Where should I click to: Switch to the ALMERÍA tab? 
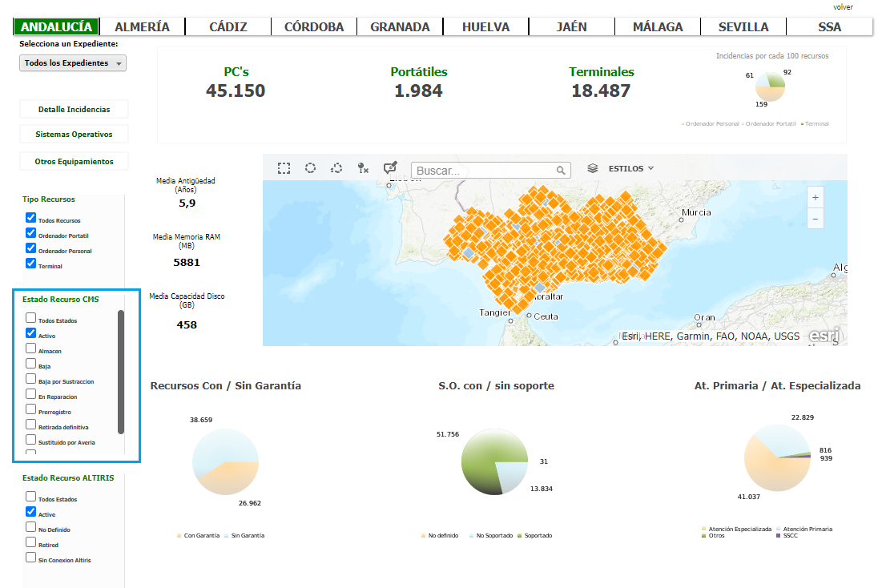coord(143,26)
